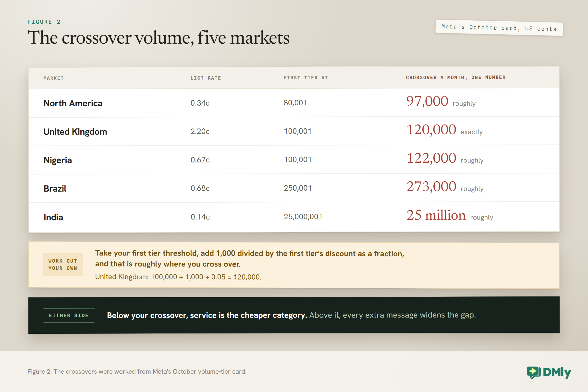Click the MARKET column header

(54, 78)
